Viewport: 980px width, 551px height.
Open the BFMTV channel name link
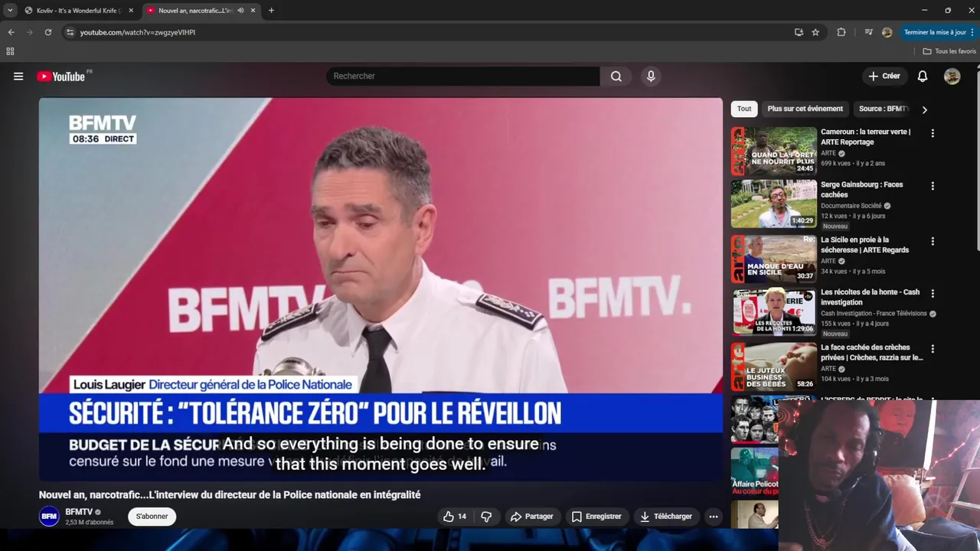pyautogui.click(x=79, y=512)
